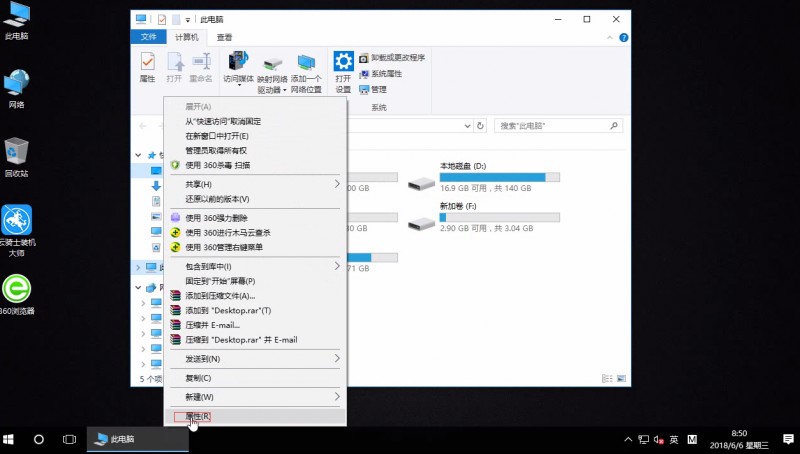
Task: Select Manage in the ribbon System group
Action: [x=373, y=90]
